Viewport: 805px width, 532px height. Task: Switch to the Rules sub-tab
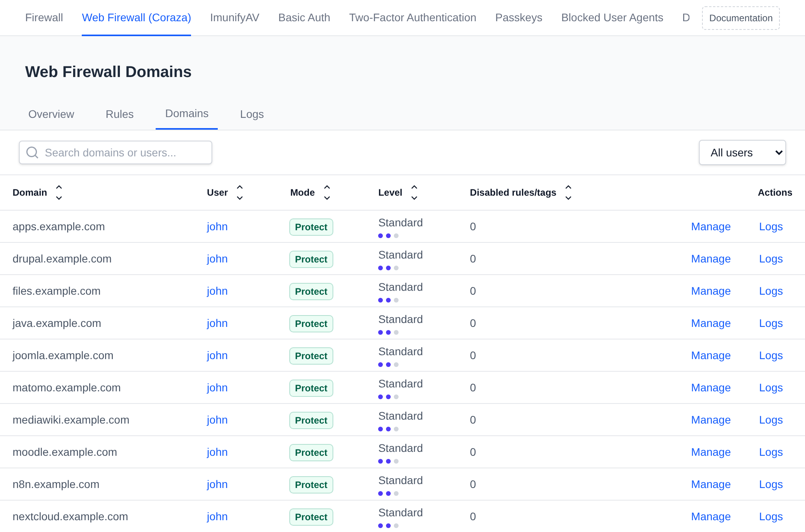[x=119, y=114]
